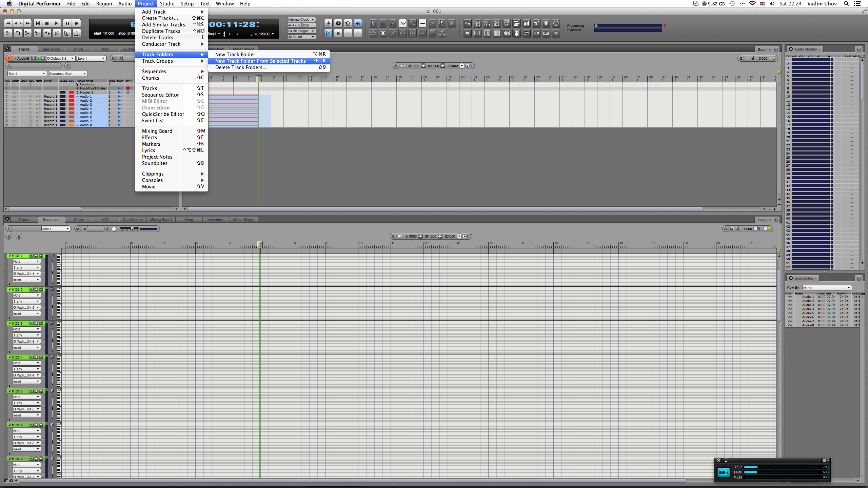Click the Stop transport button

point(47,23)
